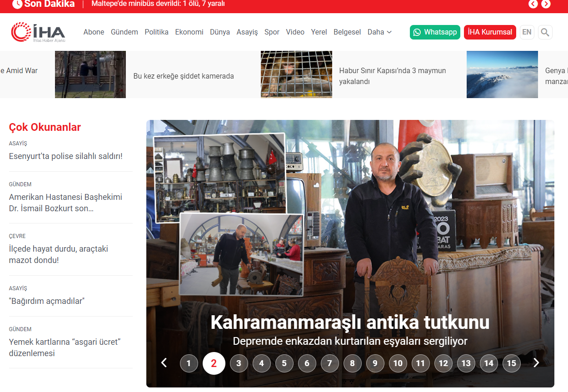The width and height of the screenshot is (568, 392).
Task: Click the slider's left arrow
Action: [x=164, y=363]
